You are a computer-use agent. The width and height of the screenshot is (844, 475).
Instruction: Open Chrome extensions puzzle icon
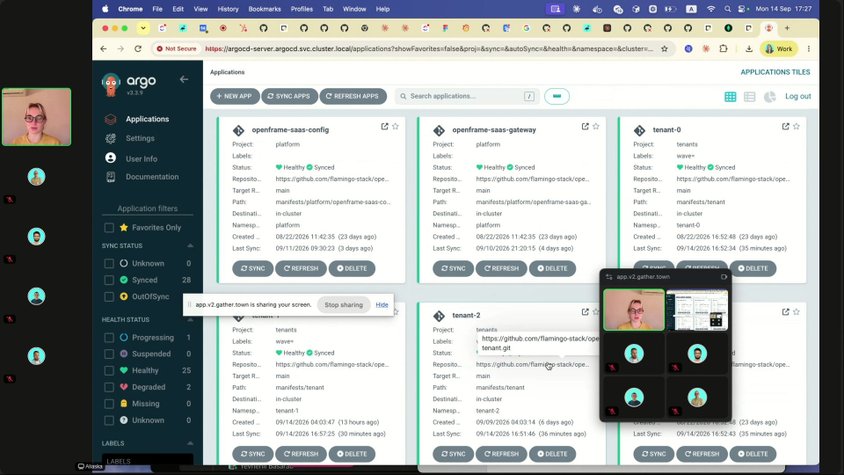pyautogui.click(x=723, y=48)
